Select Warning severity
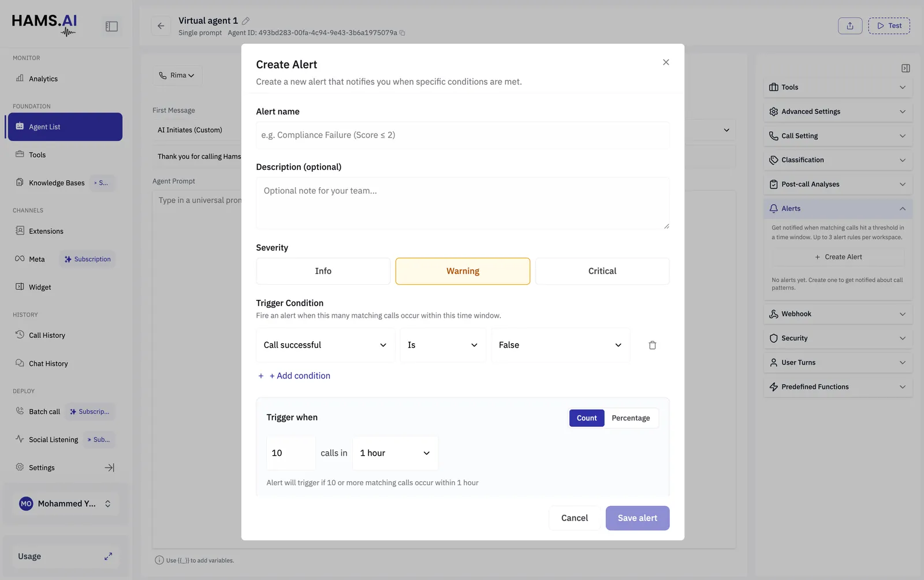 click(463, 271)
